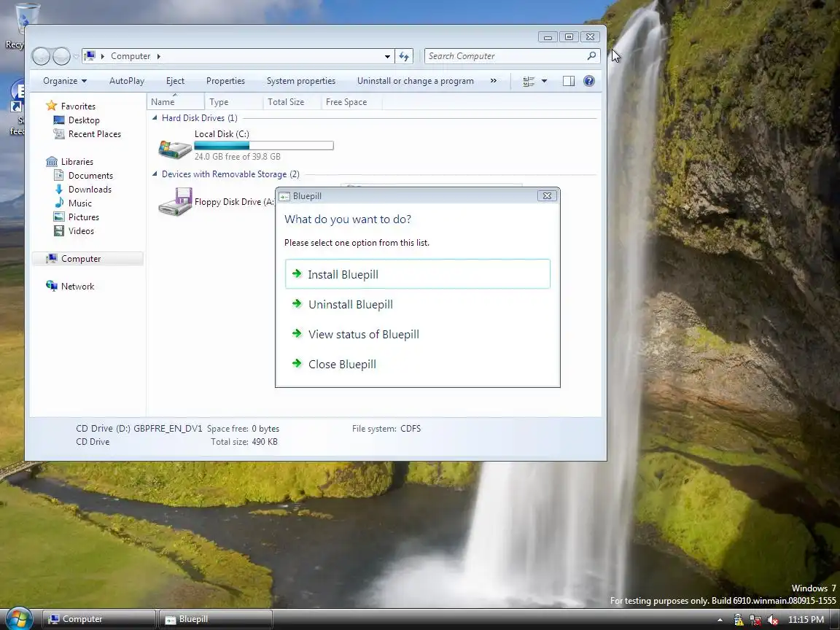Open the view options dropdown arrow
840x630 pixels.
click(x=544, y=81)
